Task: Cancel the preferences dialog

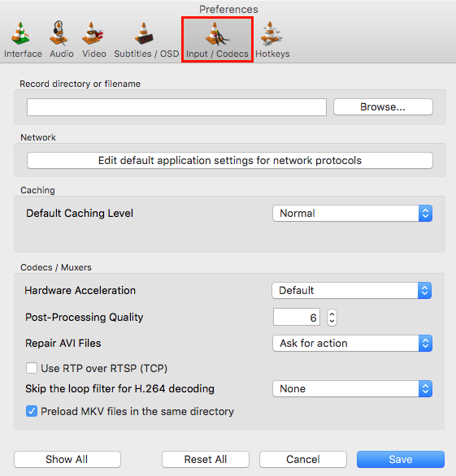Action: point(303,459)
